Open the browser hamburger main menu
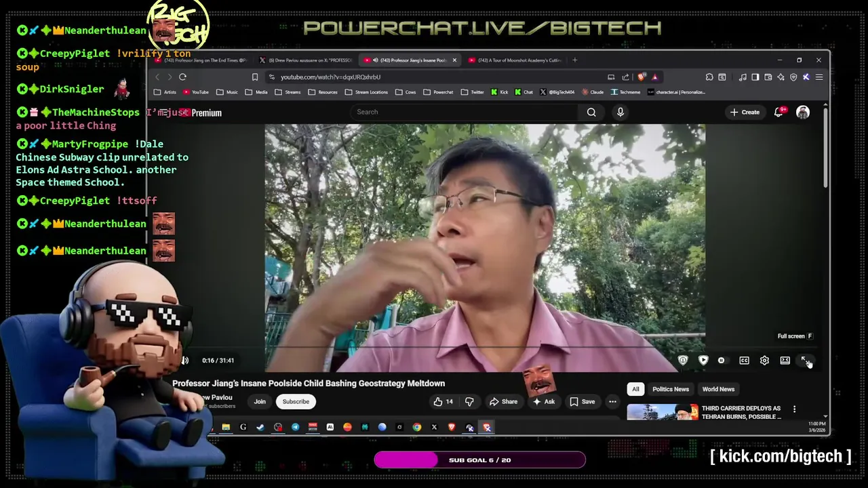Viewport: 868px width, 488px height. 818,77
